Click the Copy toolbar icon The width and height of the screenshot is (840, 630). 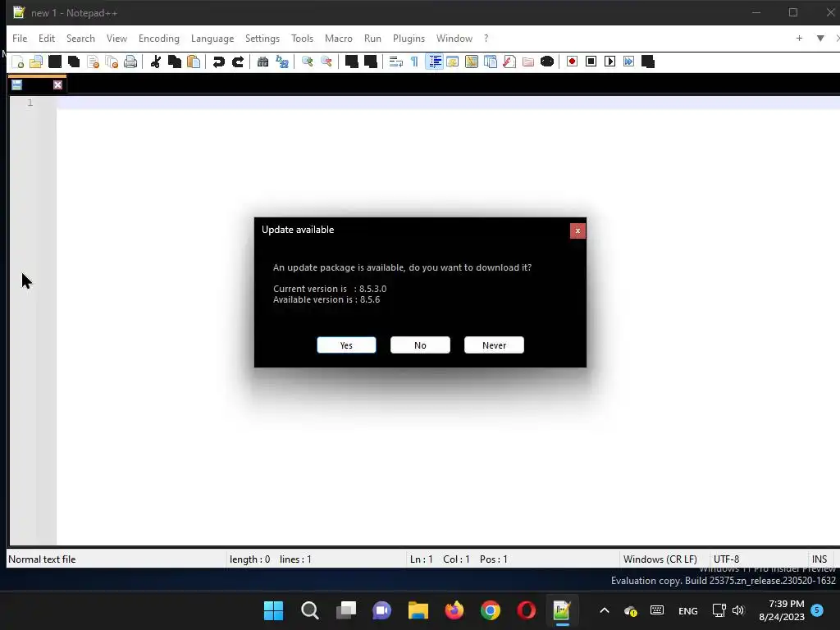pos(175,62)
